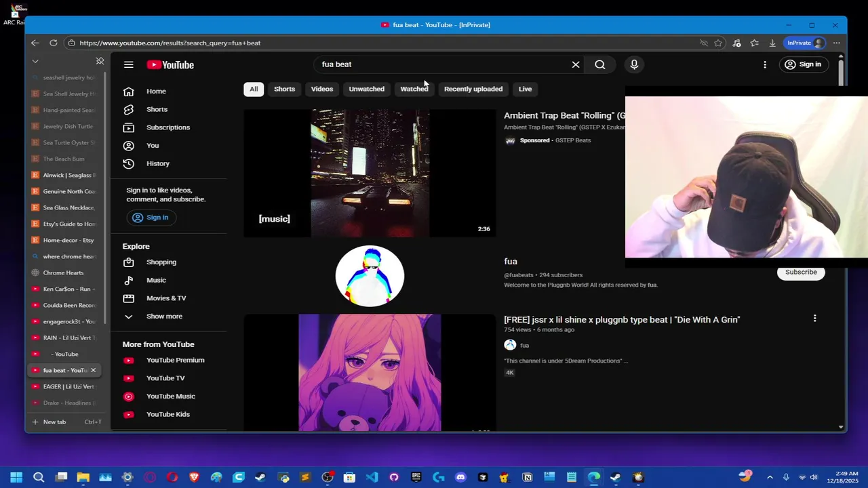Start voice search with microphone icon

click(634, 64)
